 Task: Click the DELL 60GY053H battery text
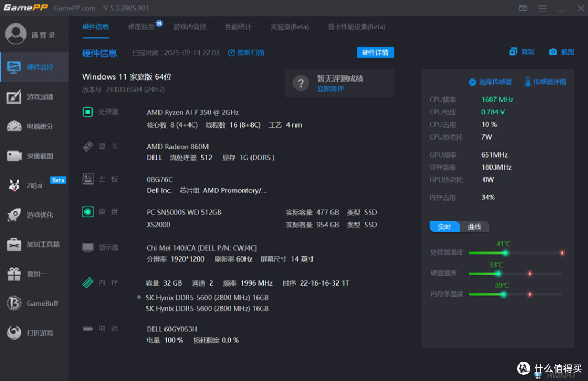click(x=171, y=329)
